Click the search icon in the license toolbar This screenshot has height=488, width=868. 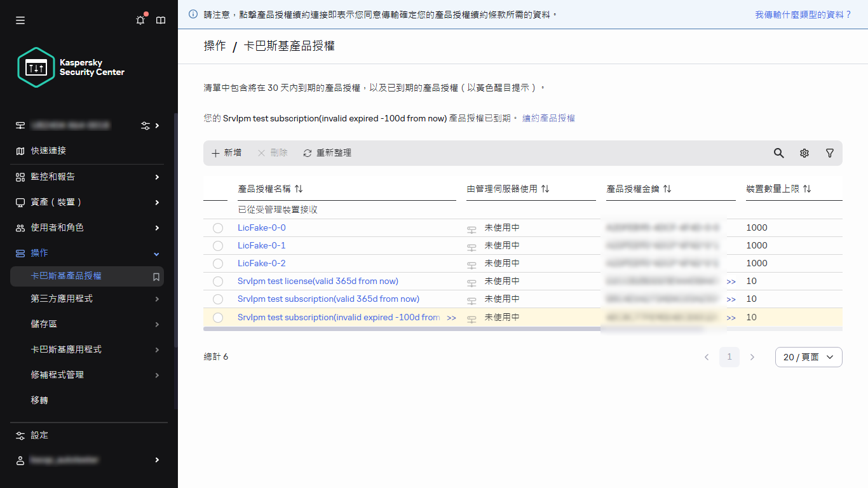pos(778,153)
